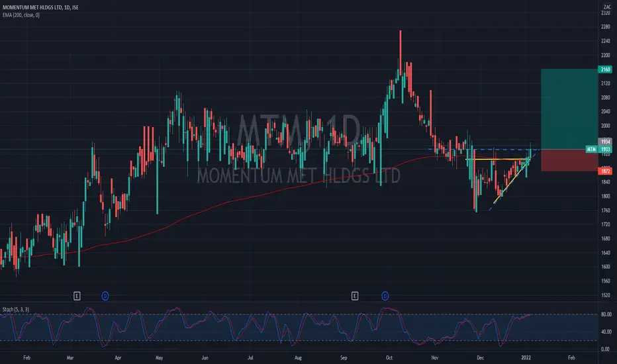The width and height of the screenshot is (617, 364).
Task: Click the green 2160 take-profit price label
Action: (605, 69)
